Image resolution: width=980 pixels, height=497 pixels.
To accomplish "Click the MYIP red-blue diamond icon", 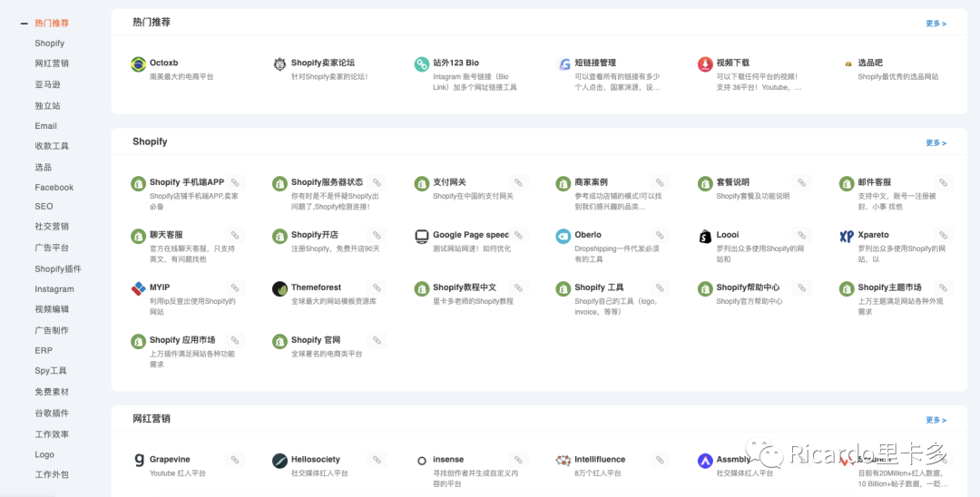I will click(138, 289).
